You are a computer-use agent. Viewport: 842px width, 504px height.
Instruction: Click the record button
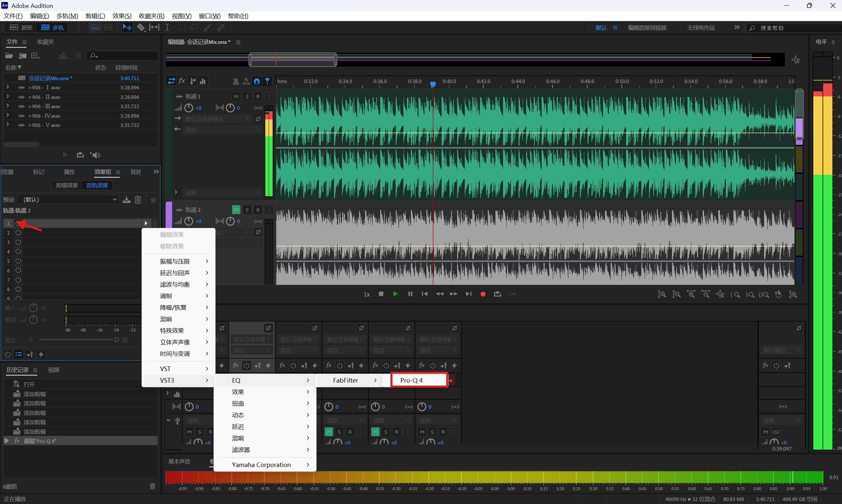(483, 294)
